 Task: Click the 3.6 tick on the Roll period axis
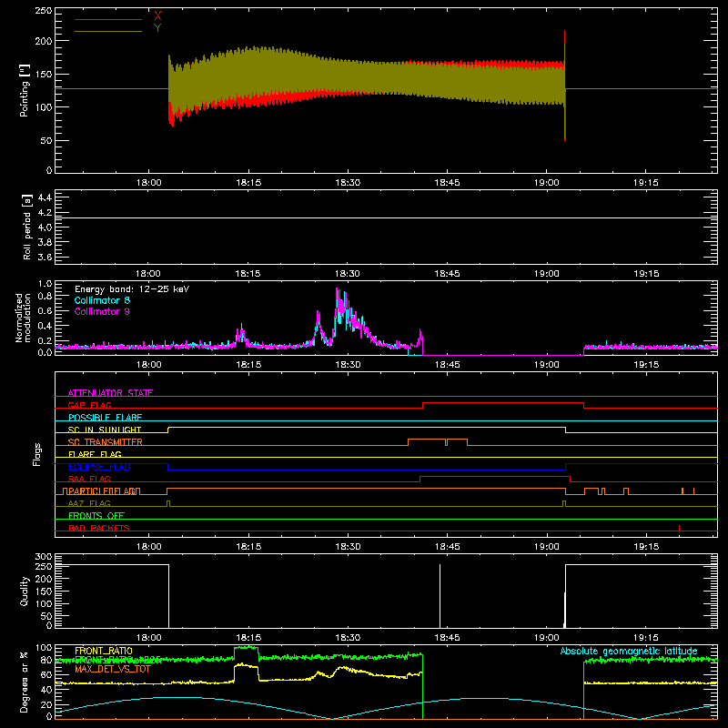pyautogui.click(x=45, y=257)
